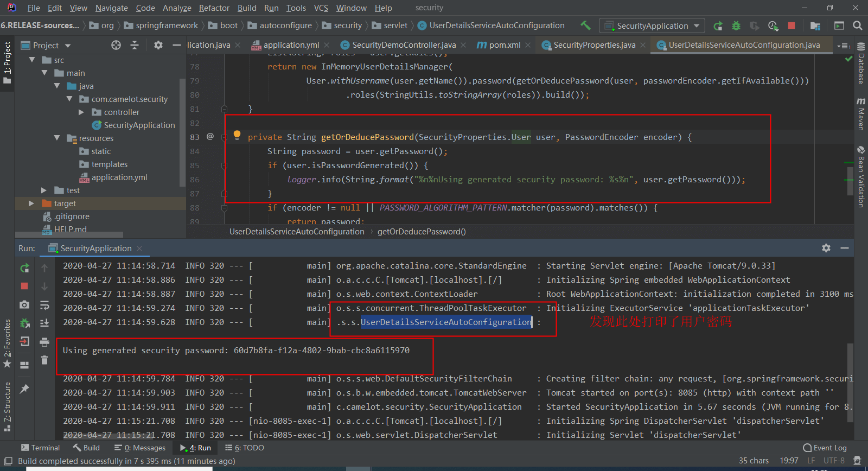Click the up-stack-trace arrow in the Run panel
The width and height of the screenshot is (868, 471).
point(44,268)
